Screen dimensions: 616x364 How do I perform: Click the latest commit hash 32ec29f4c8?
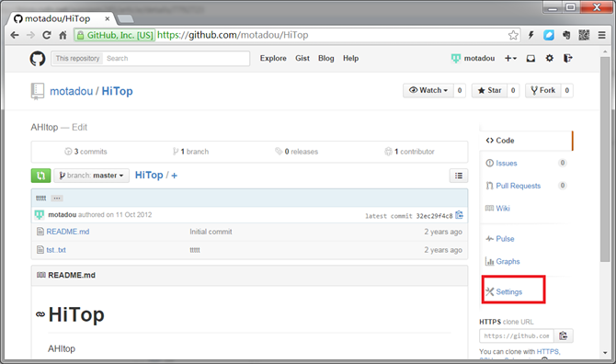point(434,216)
